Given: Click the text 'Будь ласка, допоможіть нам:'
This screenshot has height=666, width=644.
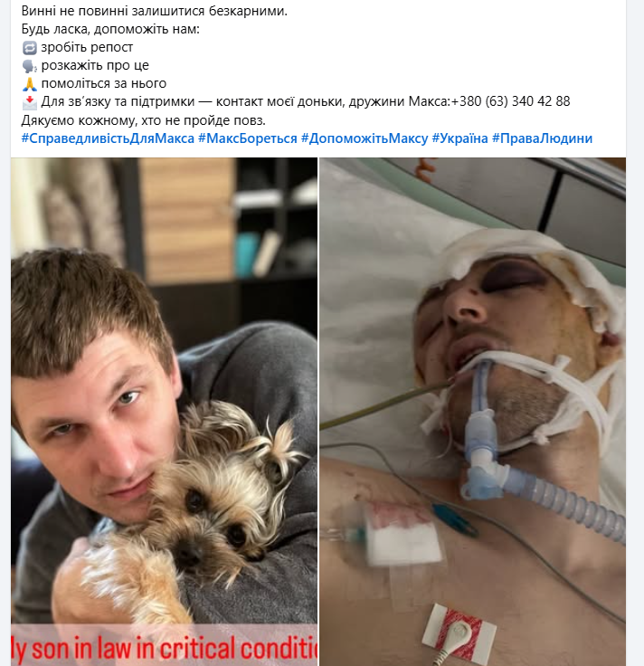Looking at the screenshot, I should click(110, 29).
